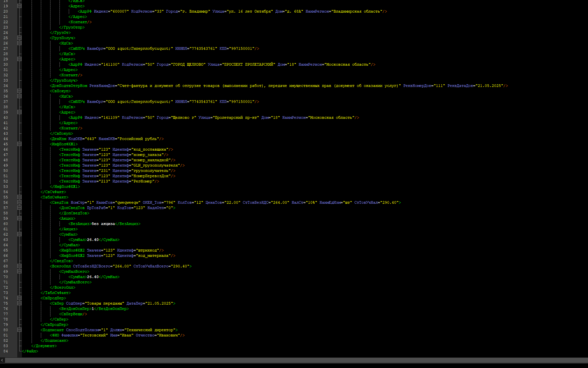Click the "ПРОСПЕКТ ПРОЛЕТАРСКИЙ" street value
The height and width of the screenshot is (368, 588).
pyautogui.click(x=248, y=64)
